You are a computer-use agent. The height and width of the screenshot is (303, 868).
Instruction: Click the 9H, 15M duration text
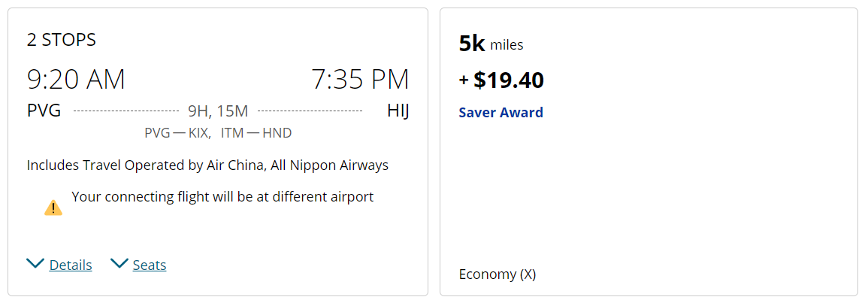pyautogui.click(x=218, y=111)
